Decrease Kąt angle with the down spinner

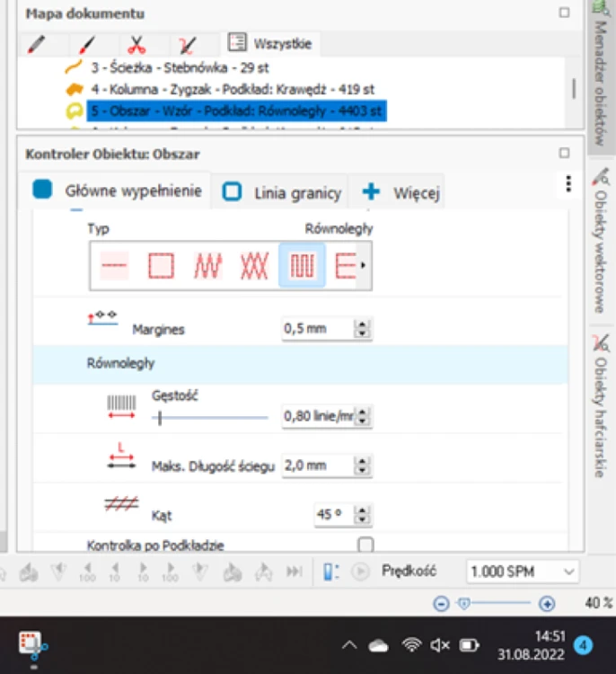362,519
